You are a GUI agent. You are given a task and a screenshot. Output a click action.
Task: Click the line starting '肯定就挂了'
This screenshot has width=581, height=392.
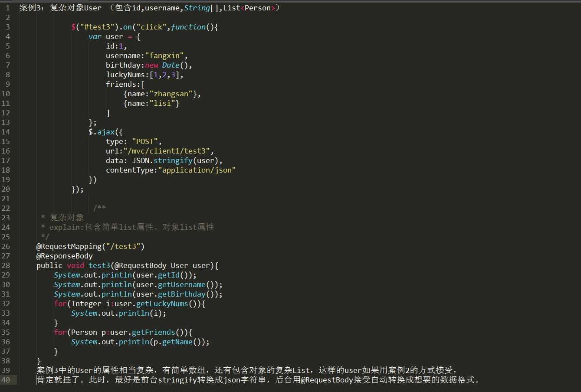(259, 380)
